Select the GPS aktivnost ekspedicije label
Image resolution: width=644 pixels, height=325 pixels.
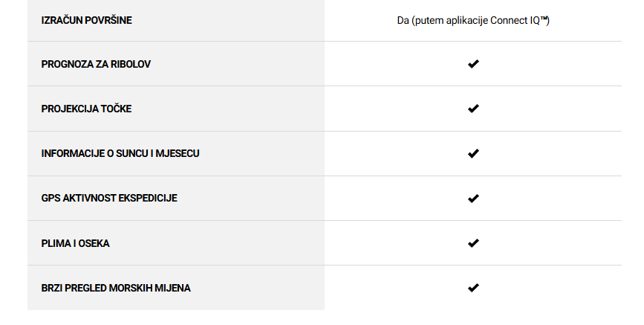(x=109, y=199)
